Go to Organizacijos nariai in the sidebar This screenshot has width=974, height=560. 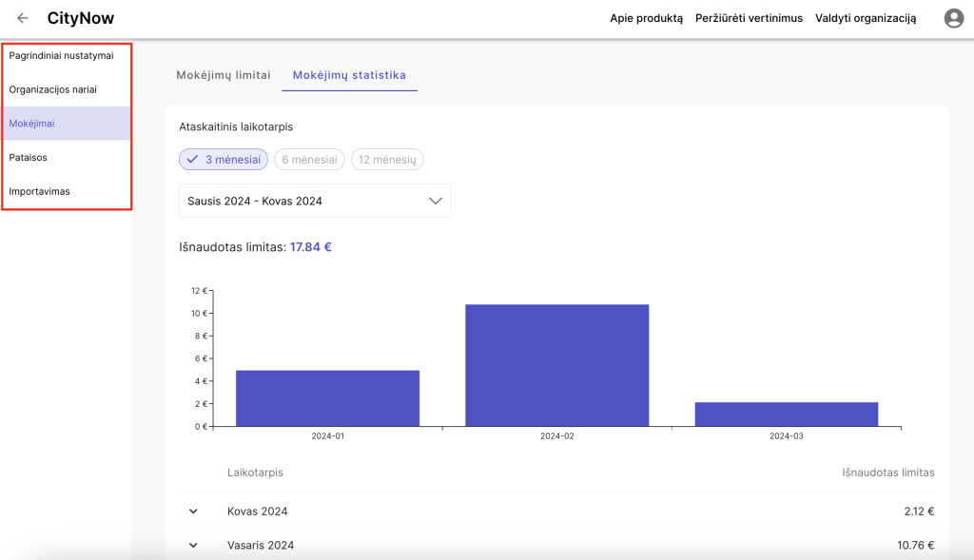tap(52, 89)
